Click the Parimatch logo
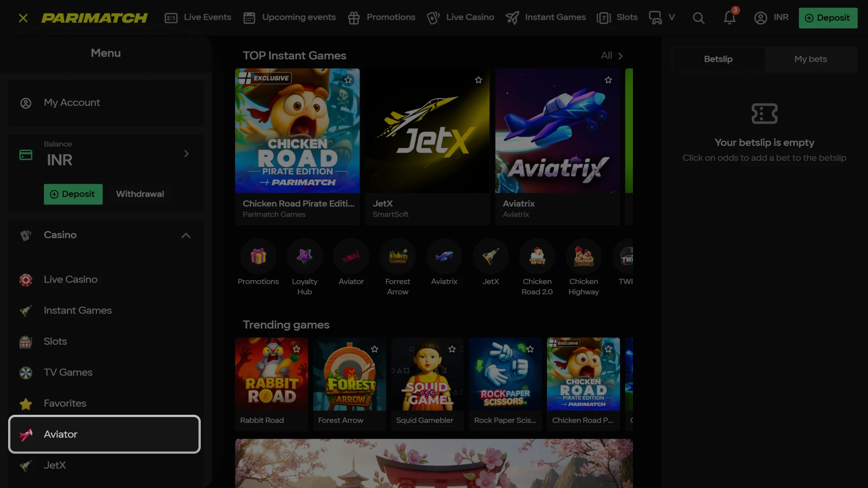868x488 pixels. (x=94, y=18)
